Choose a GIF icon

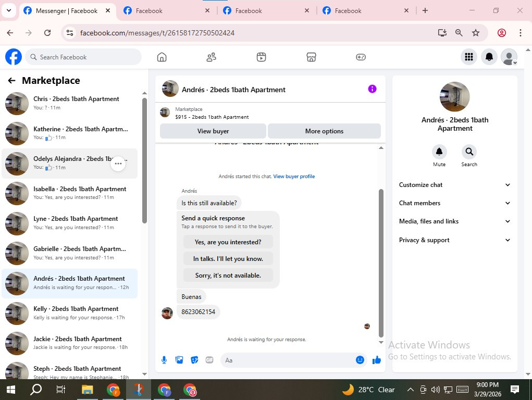point(209,360)
